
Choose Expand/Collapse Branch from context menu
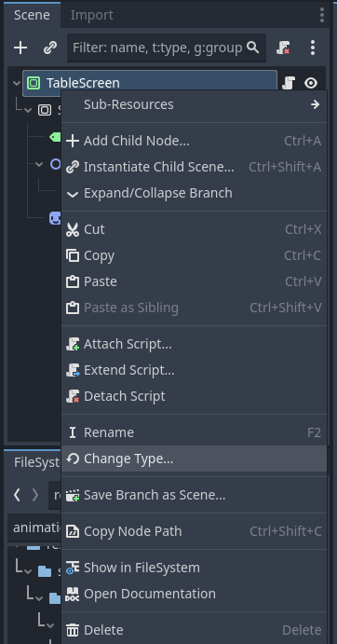pos(195,193)
